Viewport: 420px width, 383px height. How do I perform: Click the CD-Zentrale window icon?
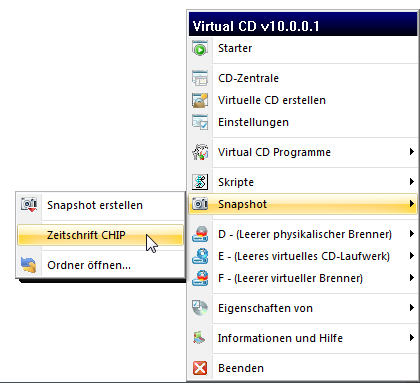point(200,78)
